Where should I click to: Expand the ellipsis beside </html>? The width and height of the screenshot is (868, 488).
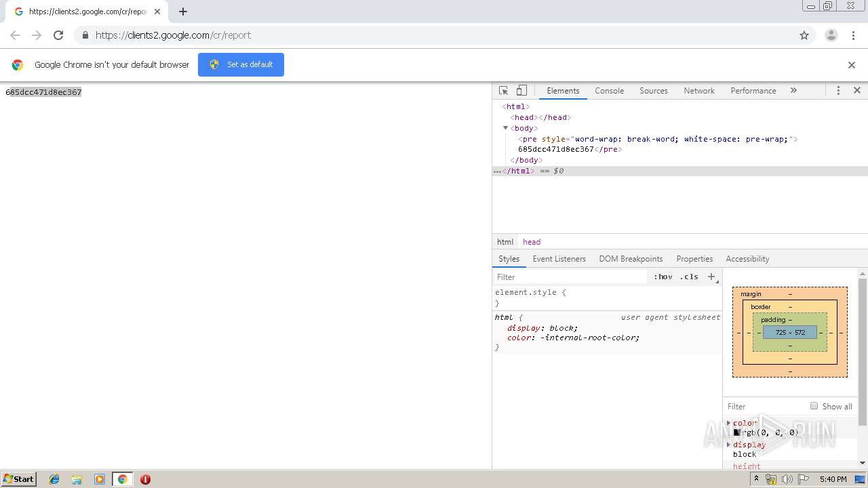click(497, 171)
